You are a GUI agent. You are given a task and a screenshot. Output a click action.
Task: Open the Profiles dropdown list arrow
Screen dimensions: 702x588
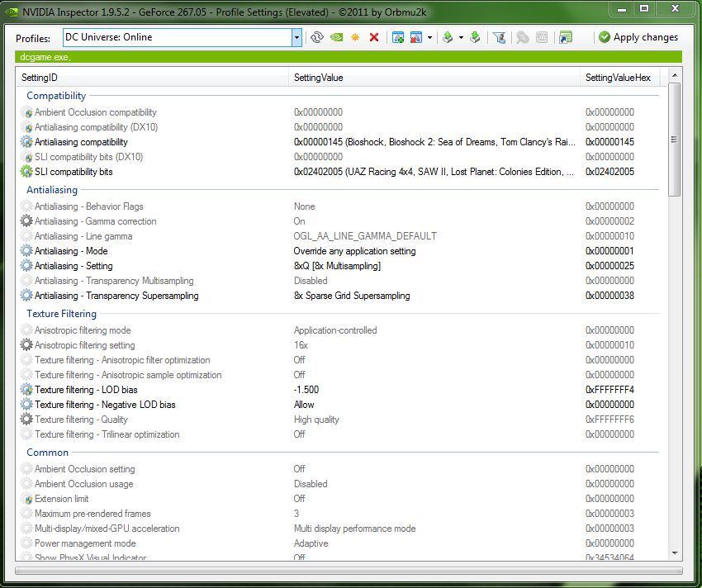click(296, 38)
